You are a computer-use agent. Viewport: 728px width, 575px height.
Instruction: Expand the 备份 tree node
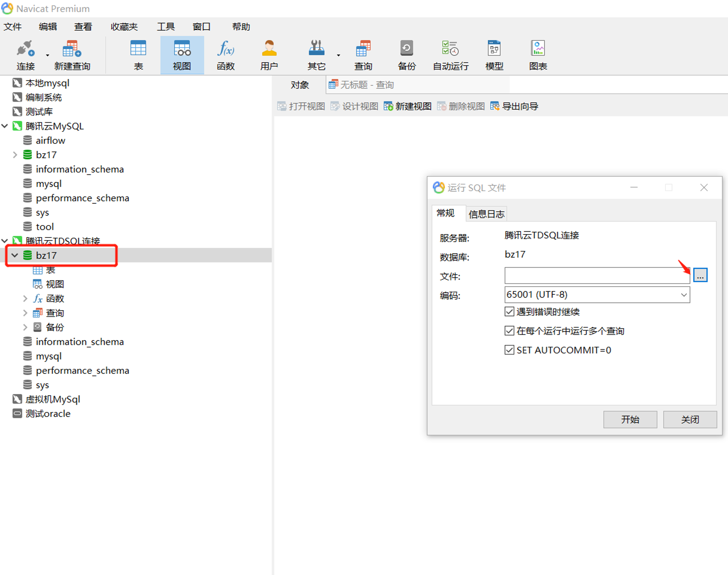pyautogui.click(x=25, y=327)
